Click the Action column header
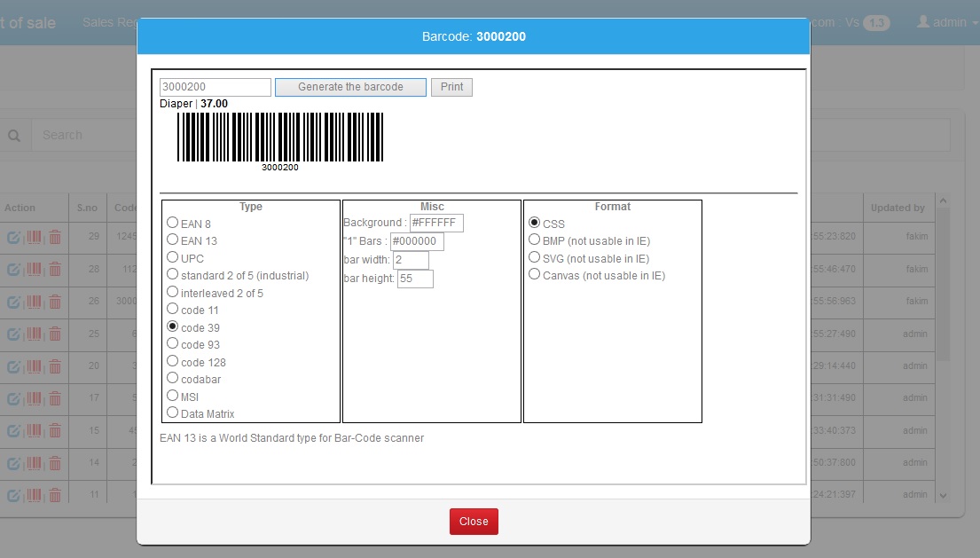Image resolution: width=980 pixels, height=558 pixels. (20, 208)
